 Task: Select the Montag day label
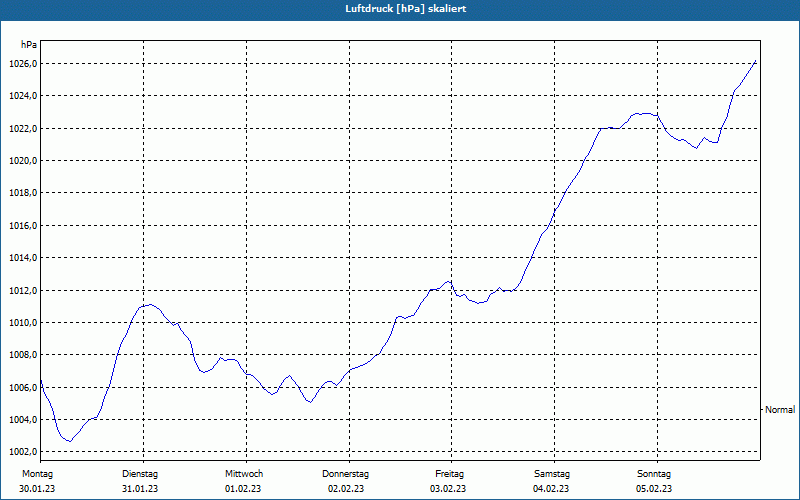(x=37, y=474)
